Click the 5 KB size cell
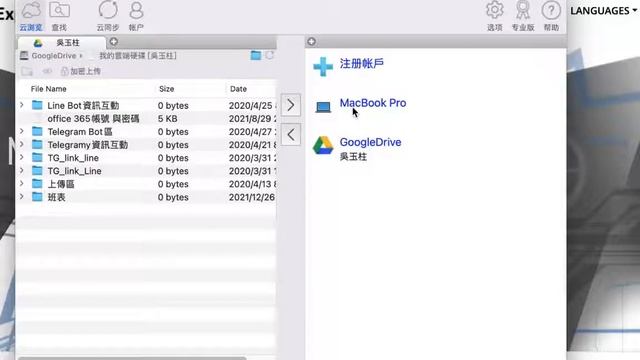This screenshot has height=360, width=640. click(167, 118)
